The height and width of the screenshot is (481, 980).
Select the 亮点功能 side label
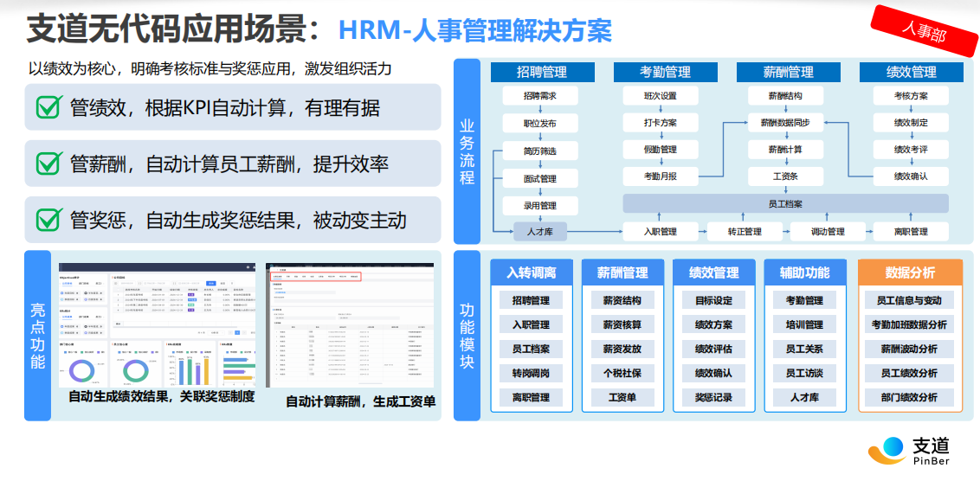(x=37, y=336)
